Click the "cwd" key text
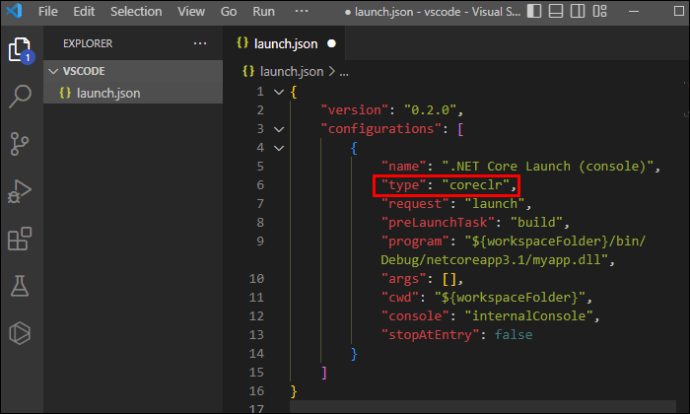The height and width of the screenshot is (414, 690). (400, 298)
